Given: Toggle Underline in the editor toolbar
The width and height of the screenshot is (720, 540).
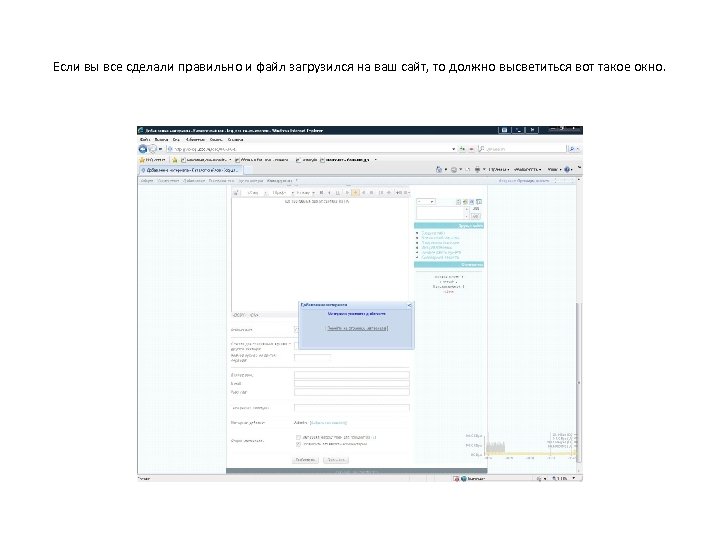Looking at the screenshot, I should click(338, 192).
